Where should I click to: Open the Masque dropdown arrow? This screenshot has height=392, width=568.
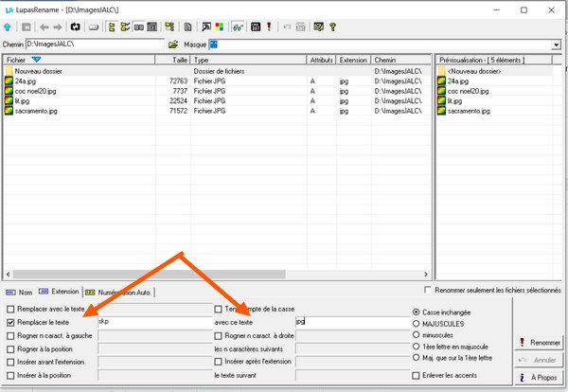(x=556, y=45)
